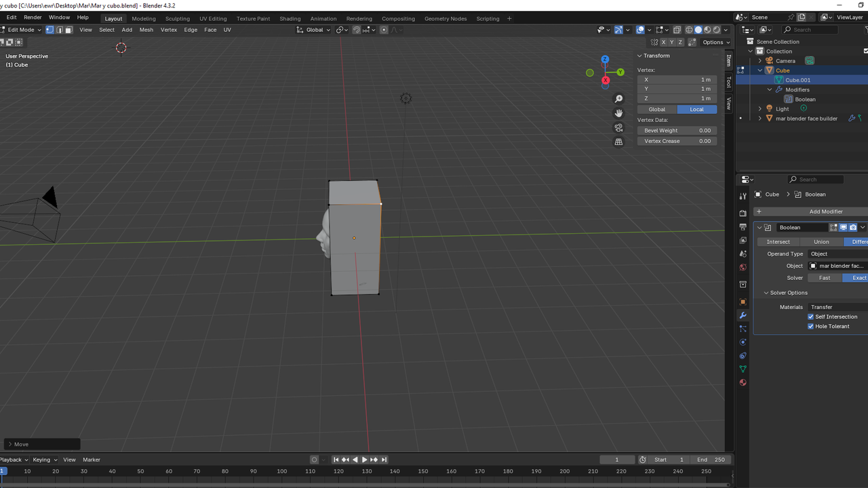Expand the Light object in the Outliner
Viewport: 868px width, 488px height.
[759, 108]
